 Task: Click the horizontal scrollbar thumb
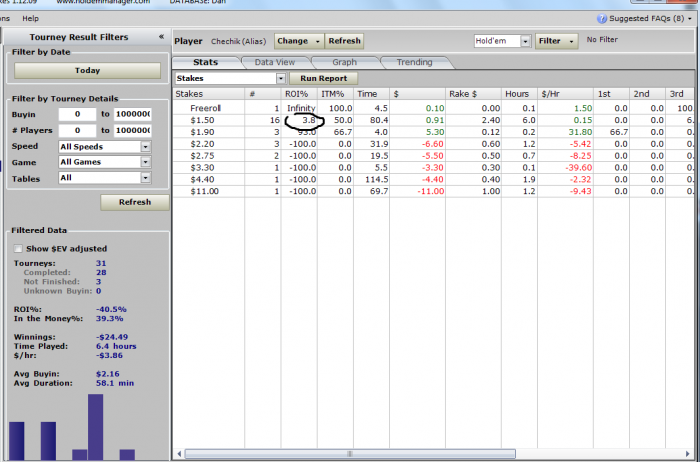350,454
